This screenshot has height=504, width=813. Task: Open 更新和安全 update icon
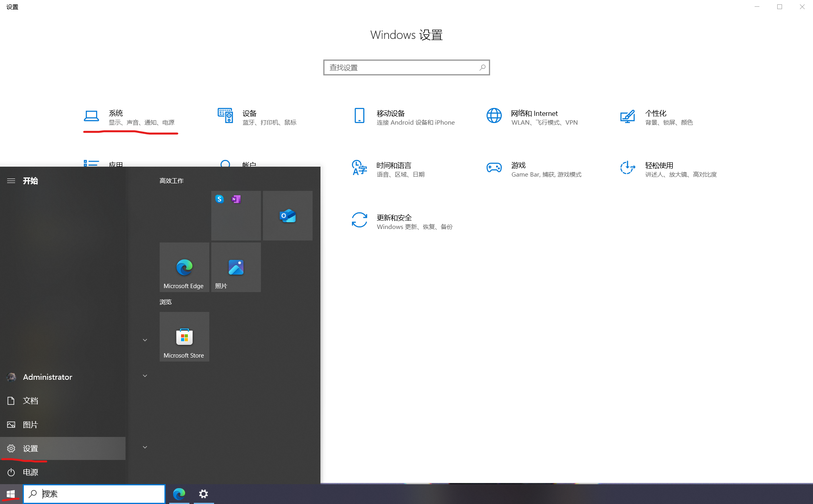(359, 220)
